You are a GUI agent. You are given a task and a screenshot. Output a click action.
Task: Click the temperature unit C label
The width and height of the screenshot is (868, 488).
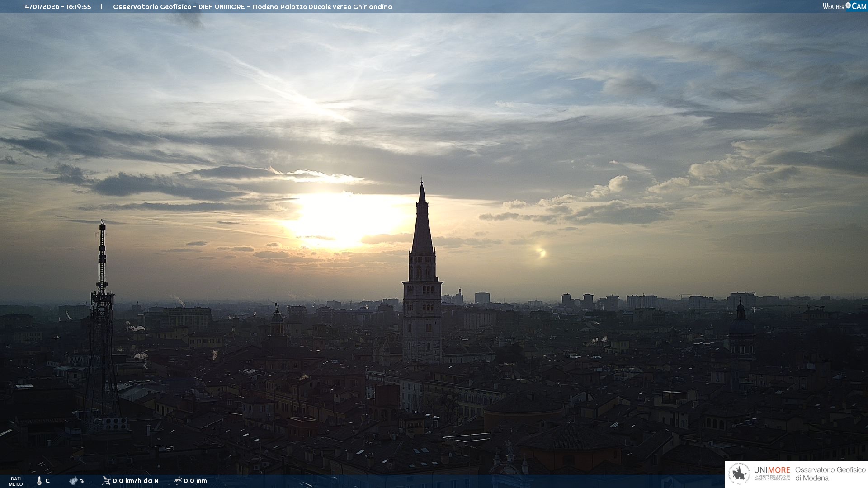(x=47, y=481)
